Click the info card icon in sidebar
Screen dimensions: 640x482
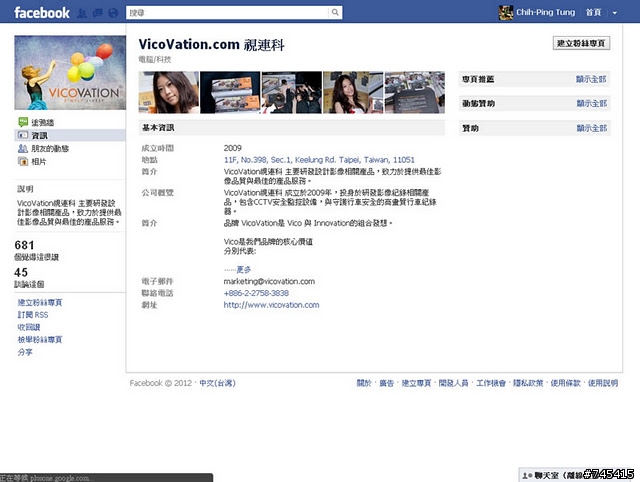click(23, 135)
